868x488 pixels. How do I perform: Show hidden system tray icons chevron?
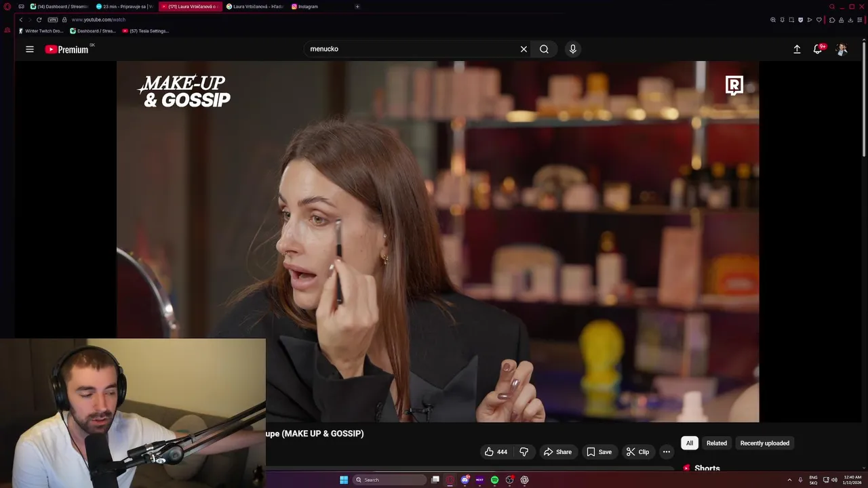(x=789, y=480)
